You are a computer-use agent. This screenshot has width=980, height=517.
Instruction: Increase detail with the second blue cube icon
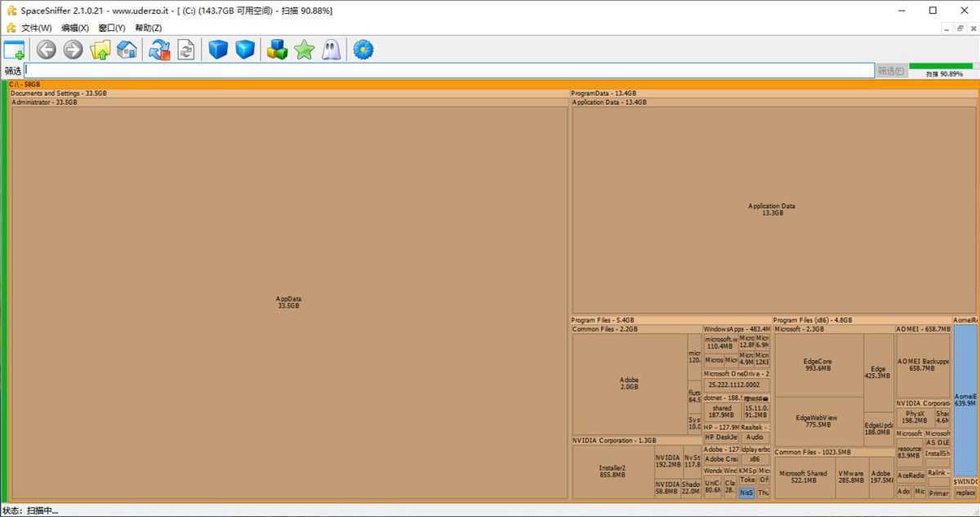(244, 49)
